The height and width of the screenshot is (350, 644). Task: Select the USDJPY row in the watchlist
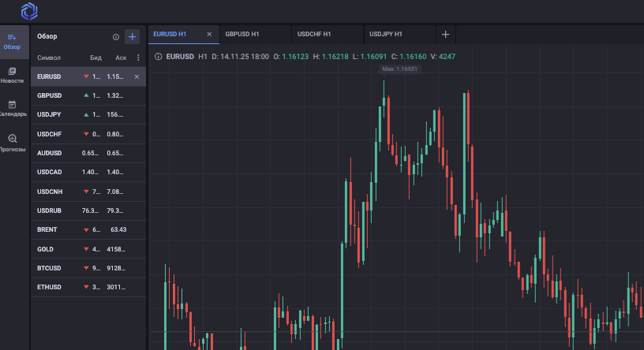(88, 114)
